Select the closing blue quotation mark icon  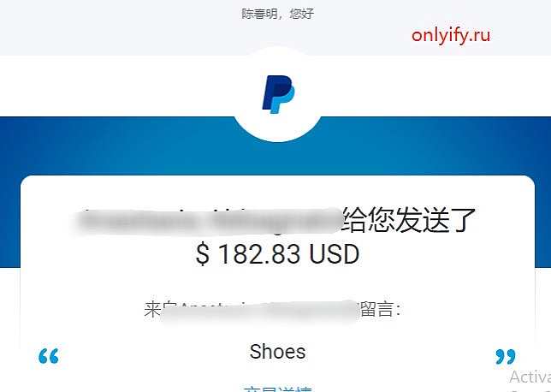pyautogui.click(x=506, y=357)
